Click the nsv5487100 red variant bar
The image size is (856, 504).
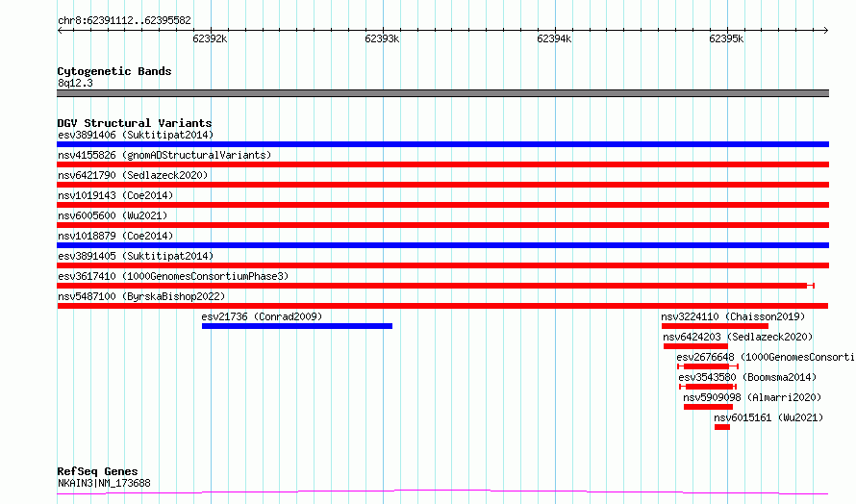tap(442, 306)
